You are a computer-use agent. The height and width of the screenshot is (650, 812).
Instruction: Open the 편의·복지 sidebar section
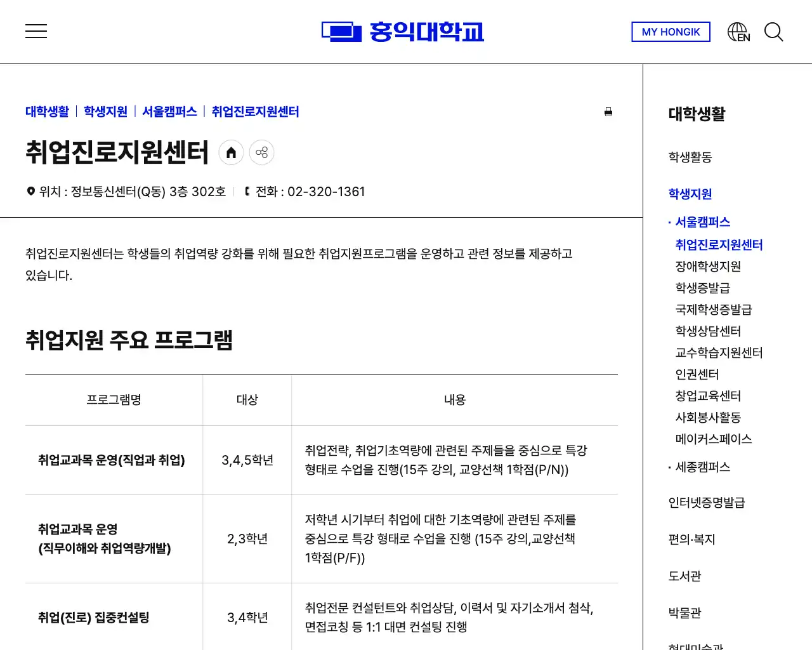[691, 540]
